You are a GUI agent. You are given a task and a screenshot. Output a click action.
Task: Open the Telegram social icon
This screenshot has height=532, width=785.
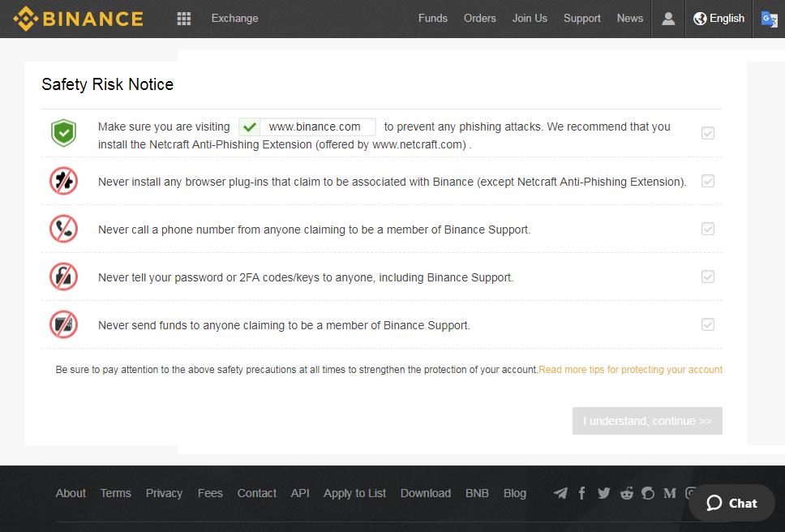(560, 493)
